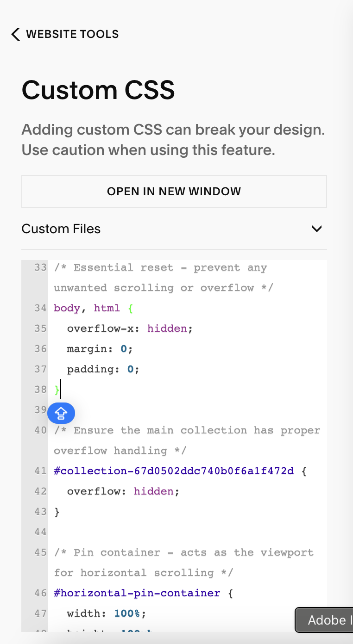Click line number 41 in gutter
This screenshot has width=353, height=644.
(40, 471)
